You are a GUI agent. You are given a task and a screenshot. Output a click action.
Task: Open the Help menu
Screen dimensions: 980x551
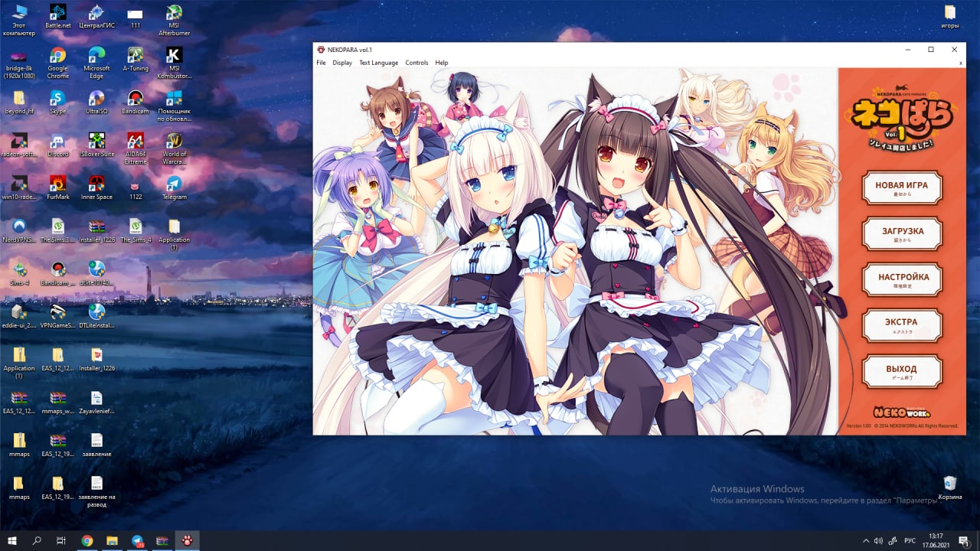tap(442, 63)
